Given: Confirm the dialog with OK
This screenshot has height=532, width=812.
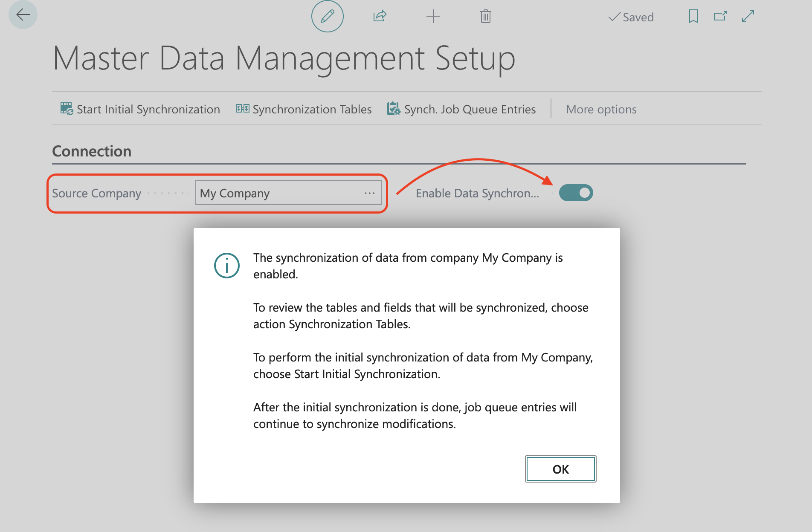Looking at the screenshot, I should pyautogui.click(x=560, y=469).
